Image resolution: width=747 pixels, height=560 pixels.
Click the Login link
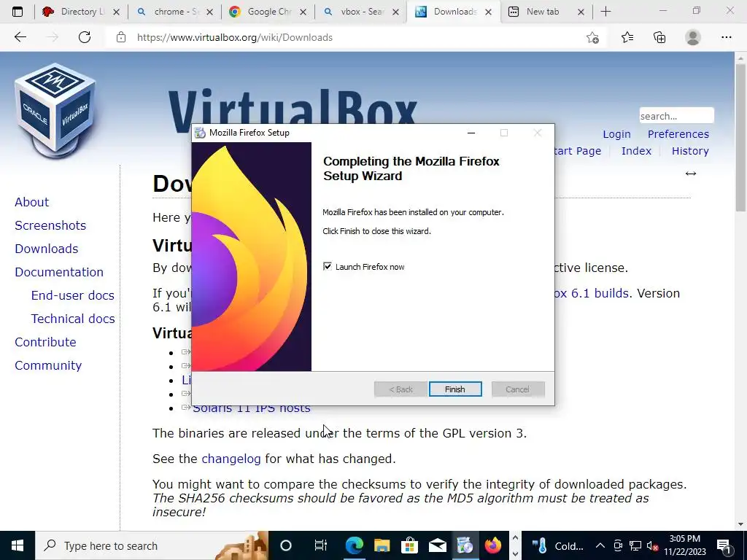tap(616, 134)
